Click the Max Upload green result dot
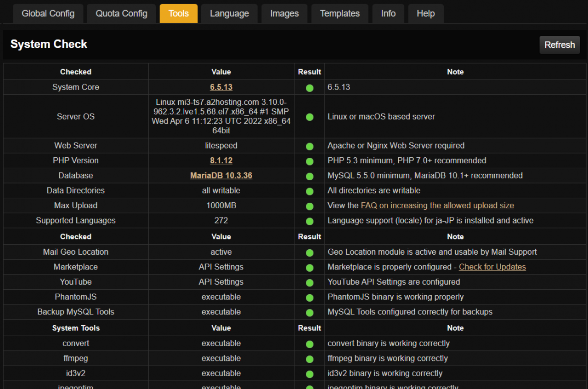Viewport: 588px width, 389px height. point(310,206)
